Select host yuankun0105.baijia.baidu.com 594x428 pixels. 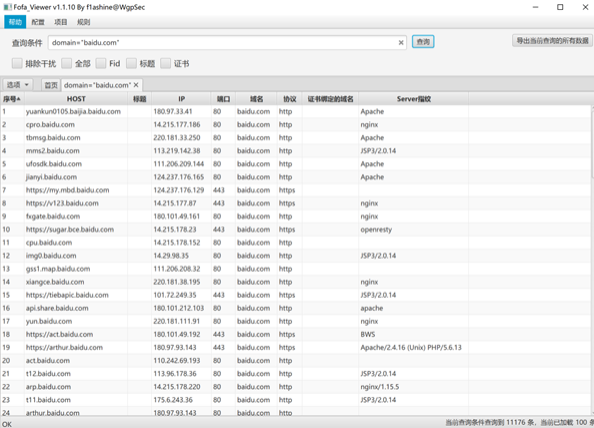coord(73,111)
